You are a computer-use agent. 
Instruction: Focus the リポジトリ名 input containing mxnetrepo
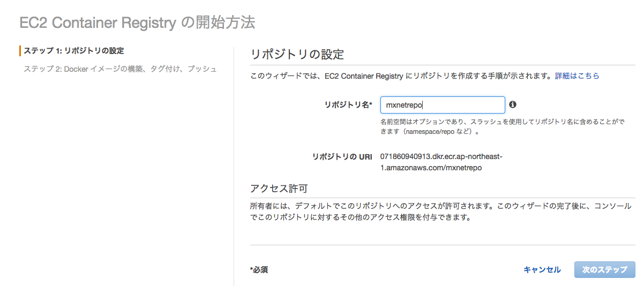[x=443, y=105]
